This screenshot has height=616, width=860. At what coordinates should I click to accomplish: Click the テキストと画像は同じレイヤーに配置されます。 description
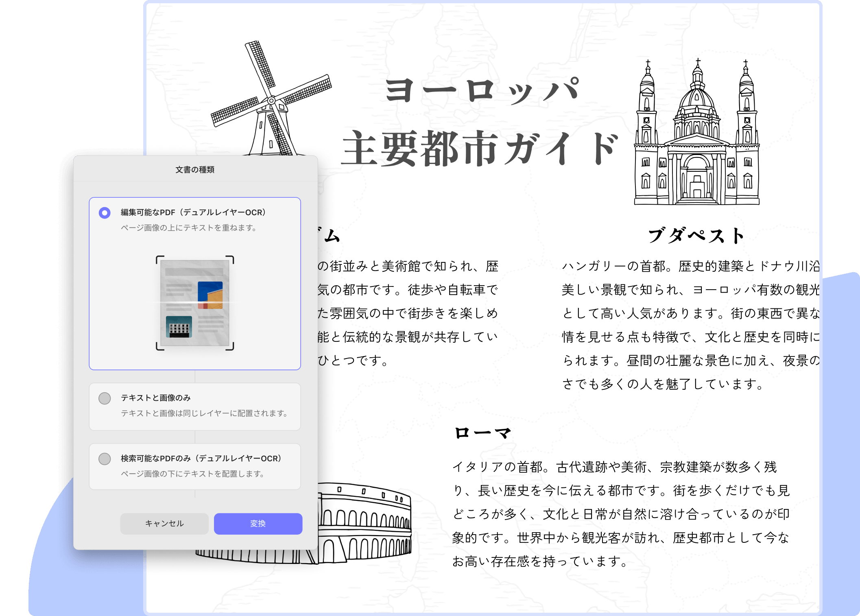[205, 413]
